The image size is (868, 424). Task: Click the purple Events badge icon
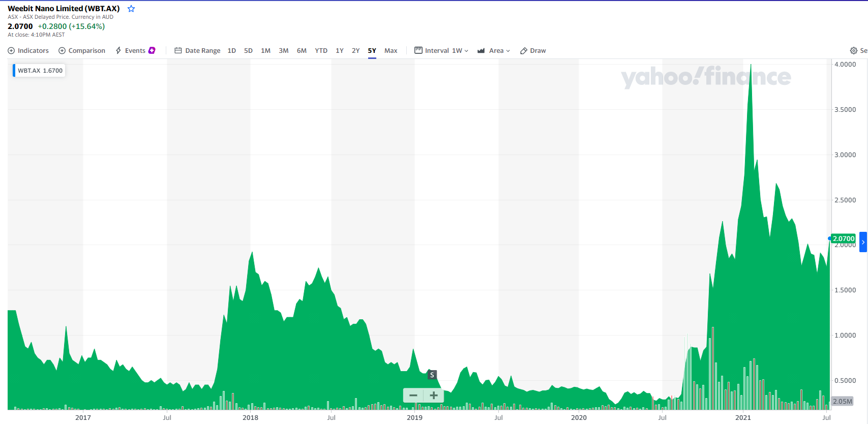152,50
